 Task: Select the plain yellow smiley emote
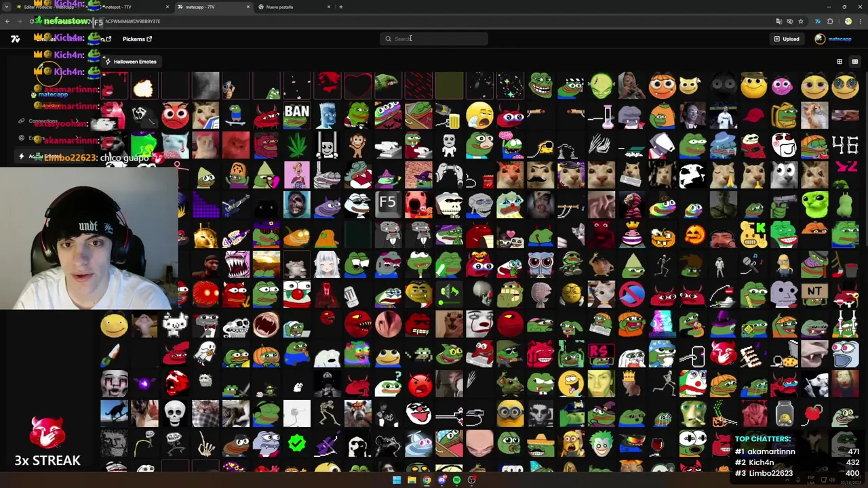click(113, 324)
